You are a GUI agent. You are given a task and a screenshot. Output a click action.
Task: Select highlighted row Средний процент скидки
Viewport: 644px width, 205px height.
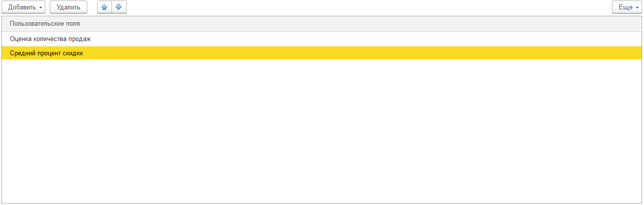pyautogui.click(x=322, y=53)
